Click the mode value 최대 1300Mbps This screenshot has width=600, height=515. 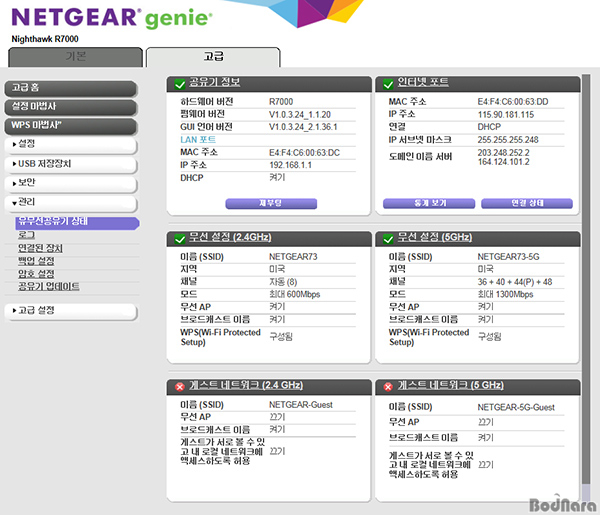(505, 294)
